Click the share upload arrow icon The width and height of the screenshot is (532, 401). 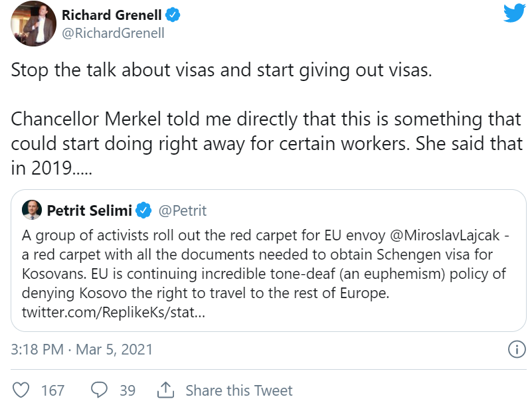pos(165,390)
